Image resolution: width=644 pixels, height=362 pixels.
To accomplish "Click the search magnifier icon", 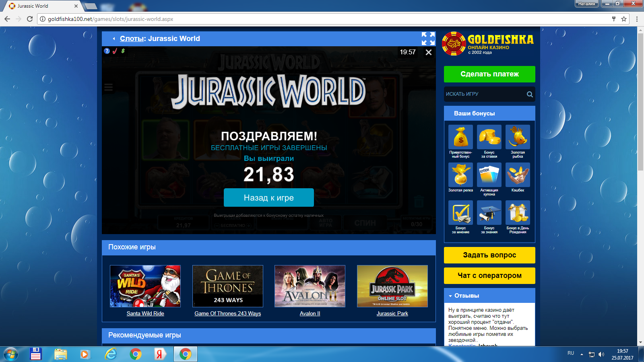I will tap(530, 94).
